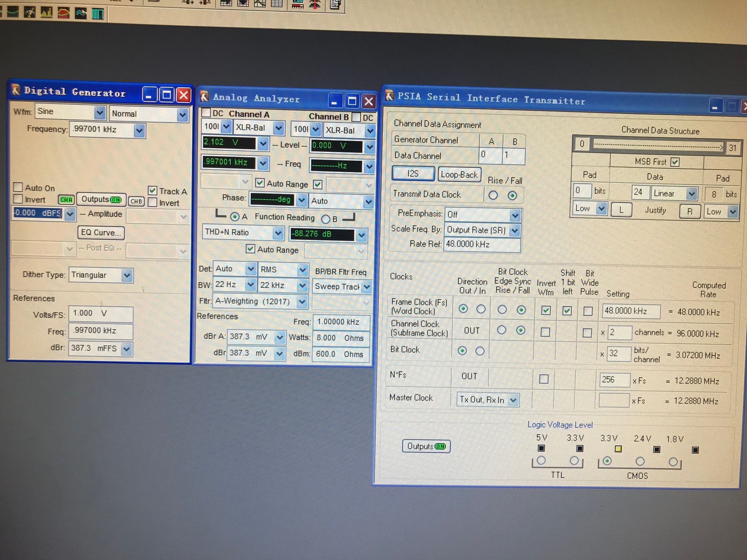
Task: Click the red spectrum display toolbar icon
Action: 63,13
